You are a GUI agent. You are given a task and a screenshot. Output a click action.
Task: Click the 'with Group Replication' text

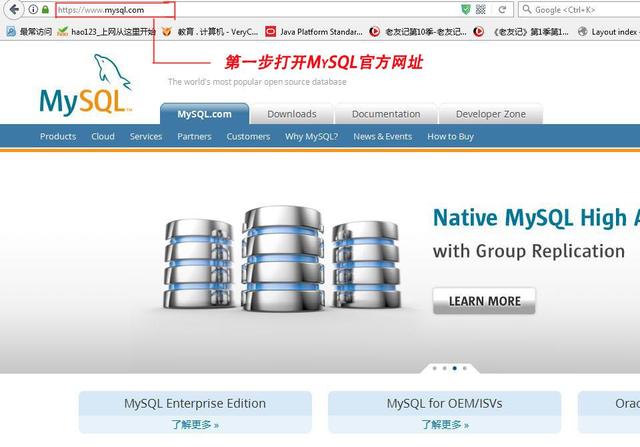click(529, 251)
